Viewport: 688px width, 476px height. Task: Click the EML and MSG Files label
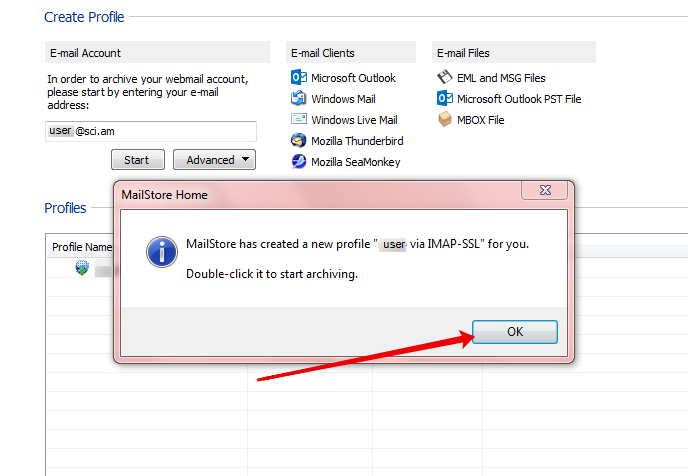pyautogui.click(x=501, y=78)
